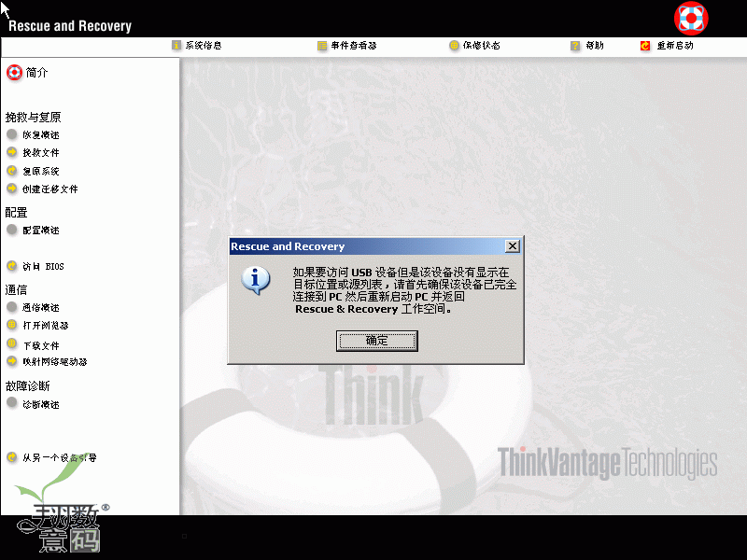Click the 帮助 question mark icon

(575, 45)
